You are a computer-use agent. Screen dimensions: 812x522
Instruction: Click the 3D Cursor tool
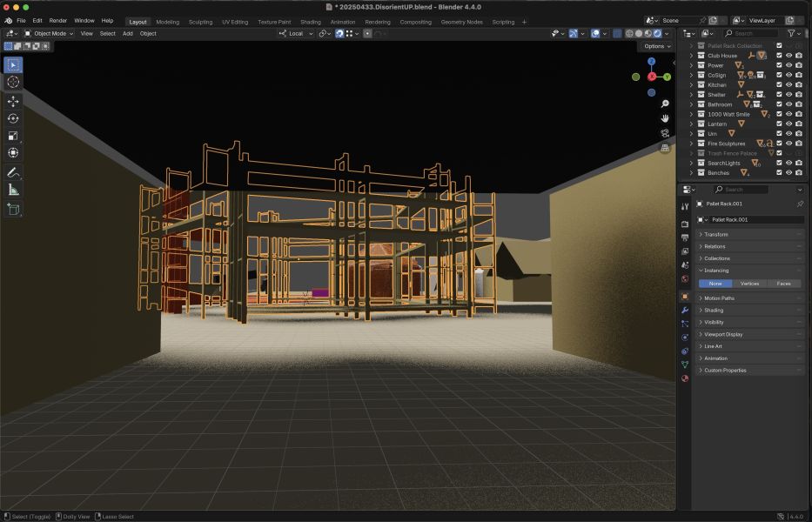[x=13, y=82]
